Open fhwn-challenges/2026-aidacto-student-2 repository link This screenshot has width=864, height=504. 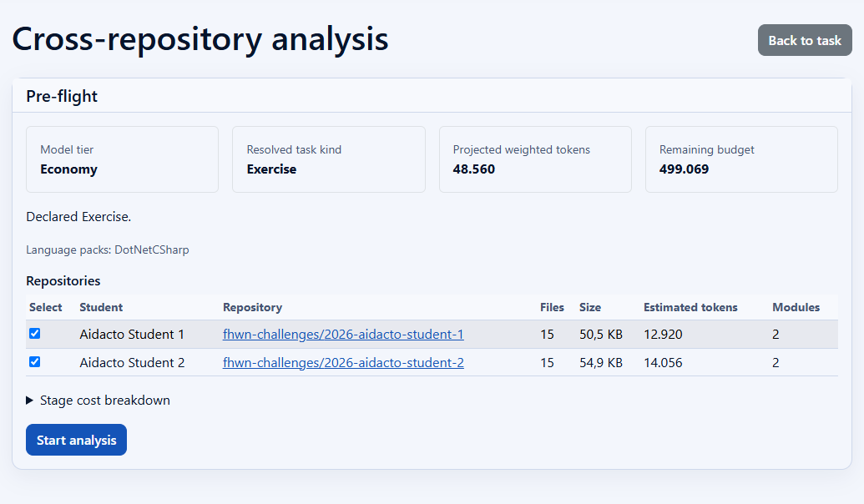pyautogui.click(x=343, y=363)
